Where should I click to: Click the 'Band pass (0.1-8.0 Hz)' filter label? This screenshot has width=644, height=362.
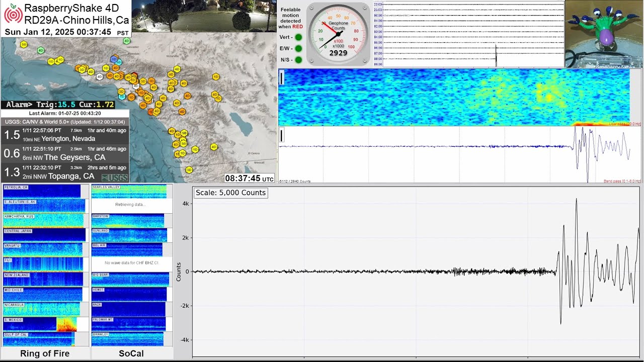tap(622, 181)
